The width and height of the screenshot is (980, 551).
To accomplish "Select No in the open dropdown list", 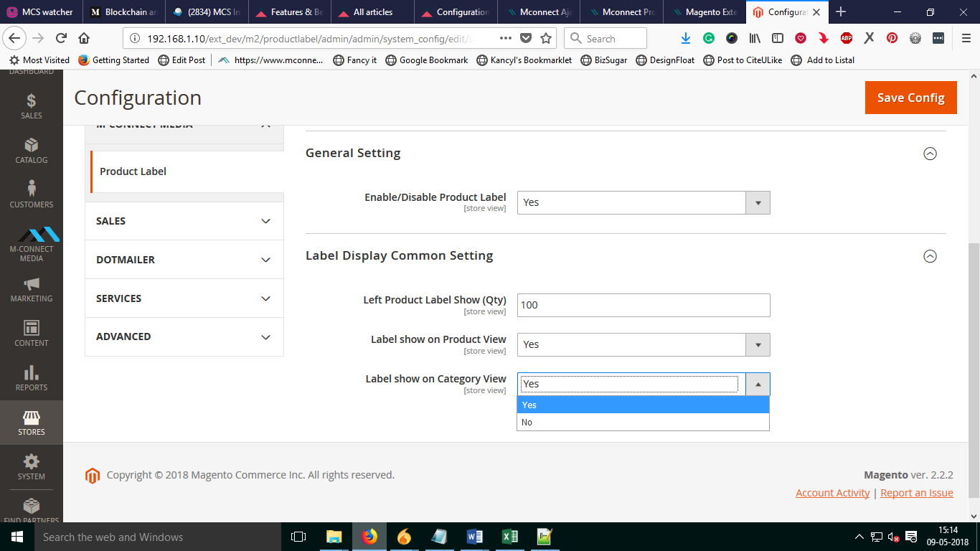I will (643, 423).
